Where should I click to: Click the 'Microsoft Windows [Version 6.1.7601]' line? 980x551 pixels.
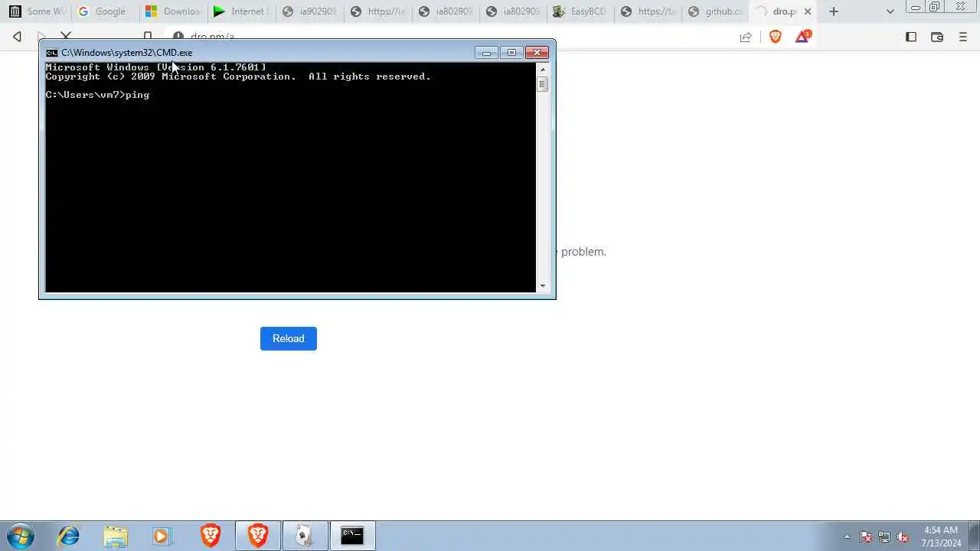(x=156, y=67)
